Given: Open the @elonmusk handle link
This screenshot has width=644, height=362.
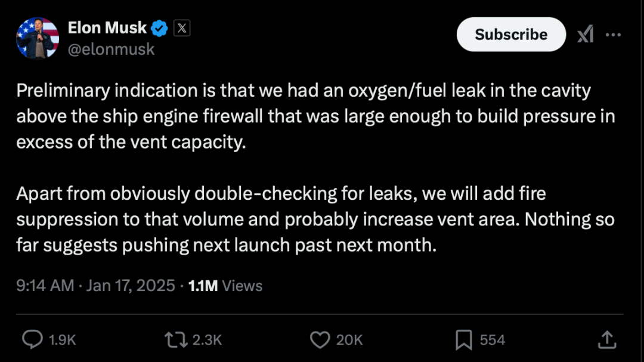Looking at the screenshot, I should coord(111,49).
